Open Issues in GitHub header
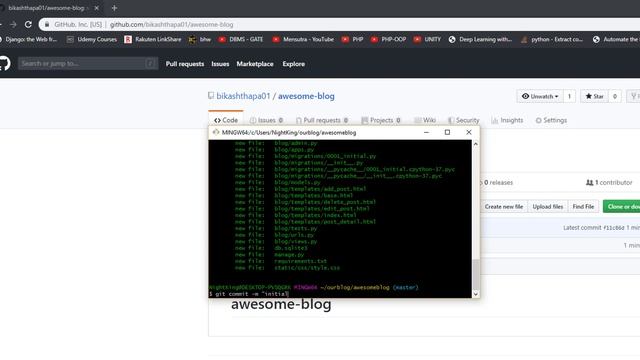The height and width of the screenshot is (360, 640). point(220,64)
